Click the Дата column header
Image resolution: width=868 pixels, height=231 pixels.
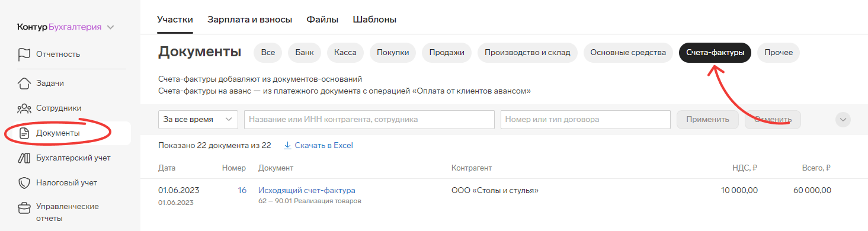[167, 168]
